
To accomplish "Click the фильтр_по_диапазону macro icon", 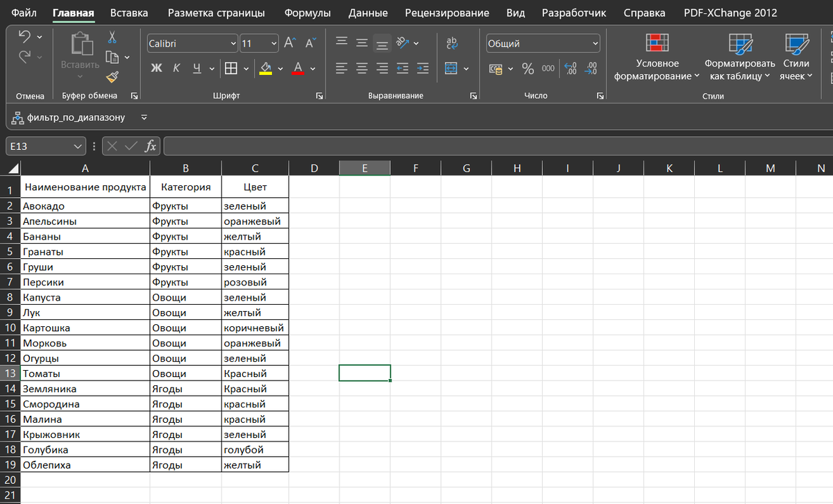I will pos(17,117).
